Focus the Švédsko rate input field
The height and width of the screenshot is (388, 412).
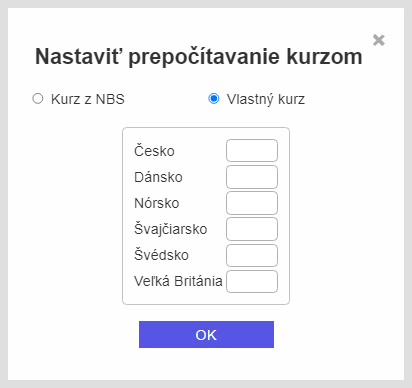tap(252, 255)
